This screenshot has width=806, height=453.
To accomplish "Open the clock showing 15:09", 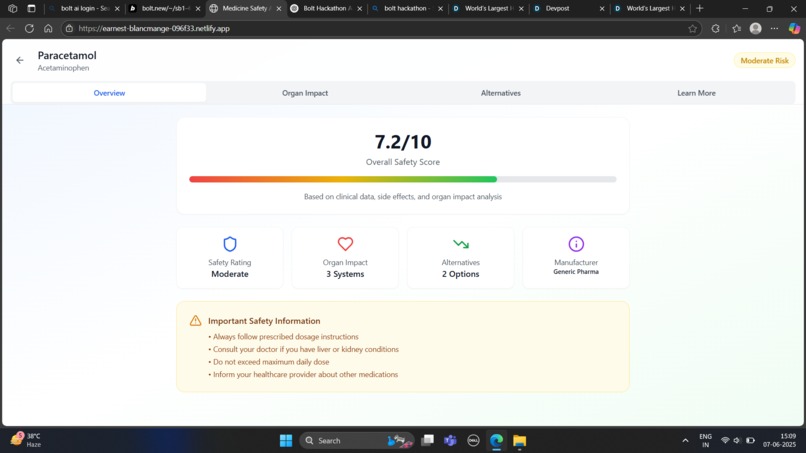I will coord(779,441).
